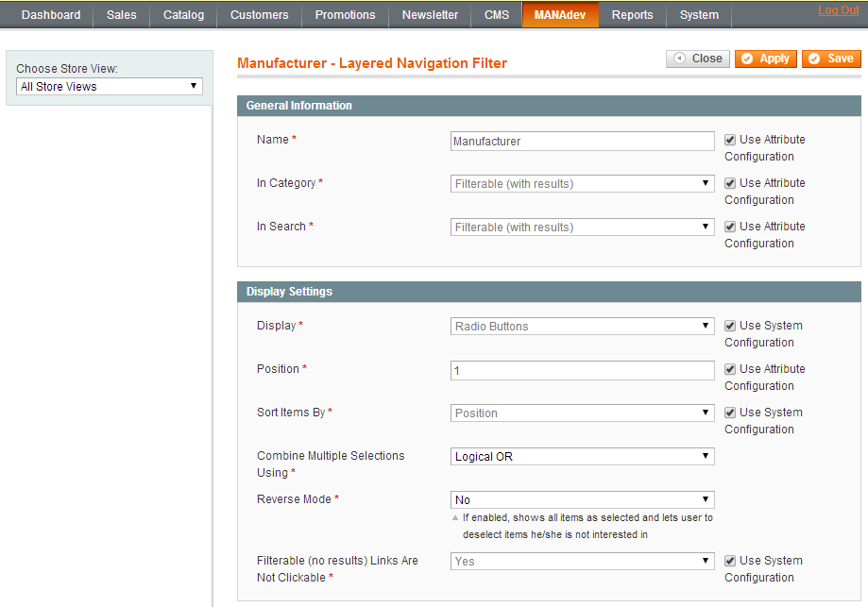
Task: Click the hint triangle icon under Reverse Mode
Action: point(455,517)
